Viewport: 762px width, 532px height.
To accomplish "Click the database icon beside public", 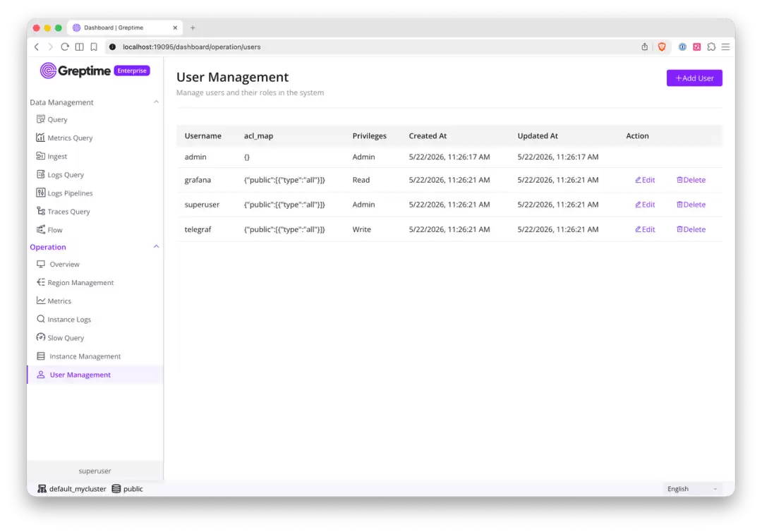I will (116, 489).
